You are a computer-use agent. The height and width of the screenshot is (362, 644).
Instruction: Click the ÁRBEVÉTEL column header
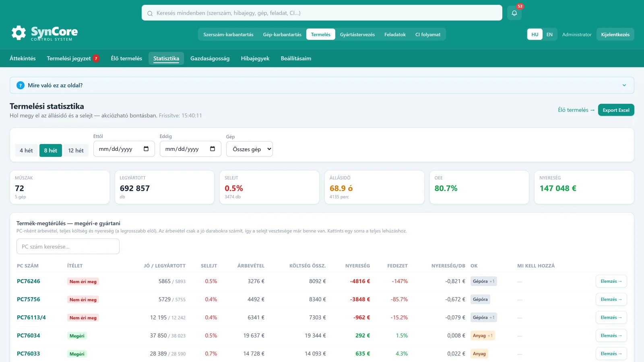(x=251, y=266)
